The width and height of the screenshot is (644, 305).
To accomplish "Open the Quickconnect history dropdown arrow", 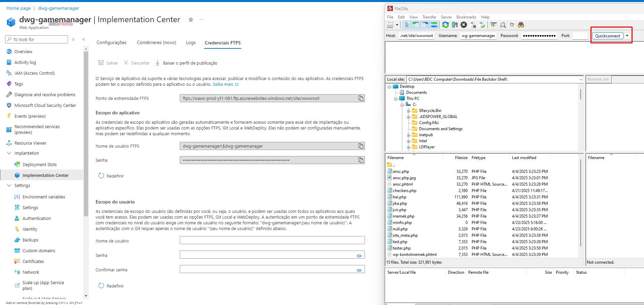I will (x=627, y=36).
